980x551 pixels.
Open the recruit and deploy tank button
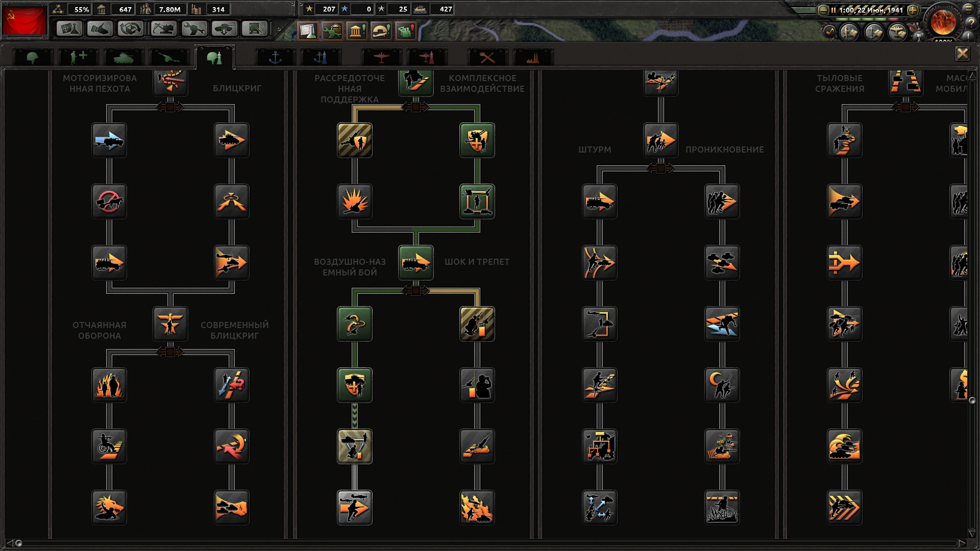[225, 29]
